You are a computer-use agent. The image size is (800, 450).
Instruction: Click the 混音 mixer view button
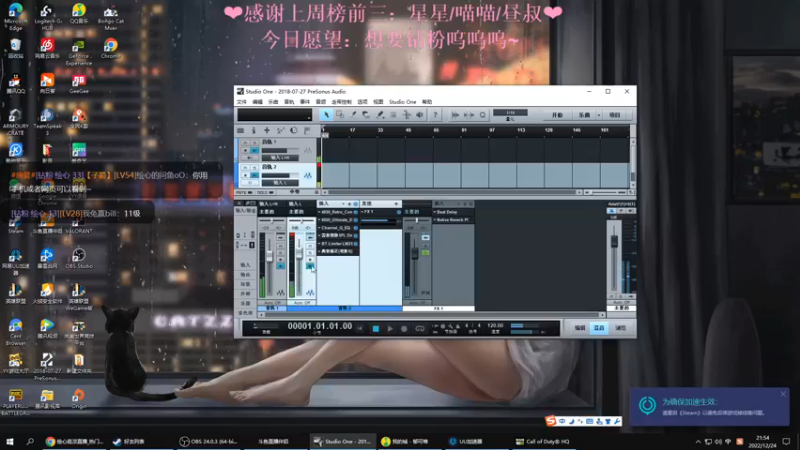[599, 328]
